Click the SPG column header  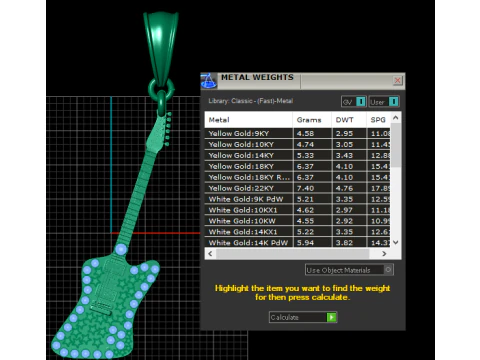coord(378,120)
